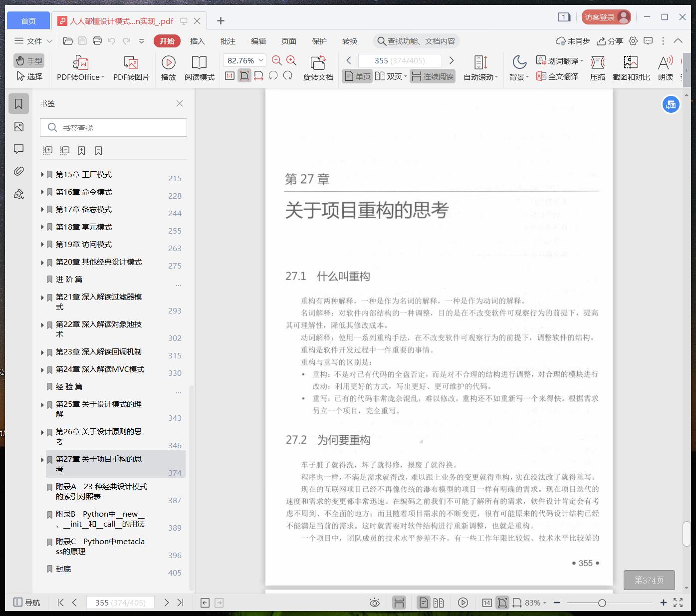The width and height of the screenshot is (696, 616).
Task: Start 播放 slideshow mode
Action: click(169, 68)
